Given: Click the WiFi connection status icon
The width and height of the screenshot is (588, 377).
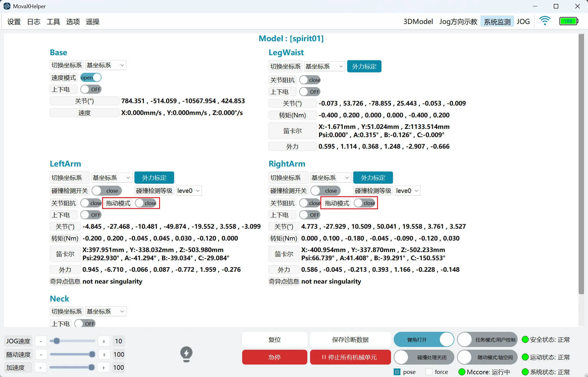Looking at the screenshot, I should pyautogui.click(x=545, y=21).
